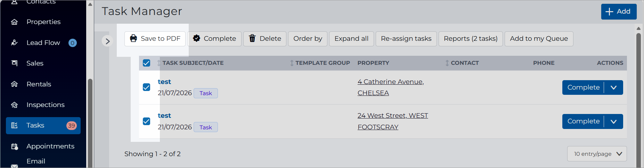Click the Re-assign tasks button
Screen dimensions: 644x168
(x=406, y=39)
